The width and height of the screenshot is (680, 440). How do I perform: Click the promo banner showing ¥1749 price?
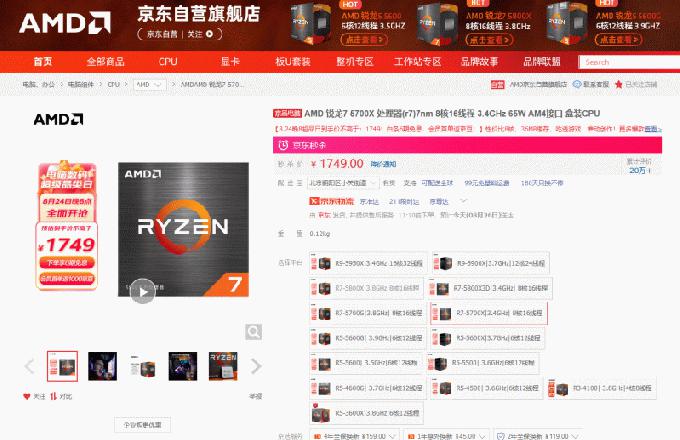67,225
